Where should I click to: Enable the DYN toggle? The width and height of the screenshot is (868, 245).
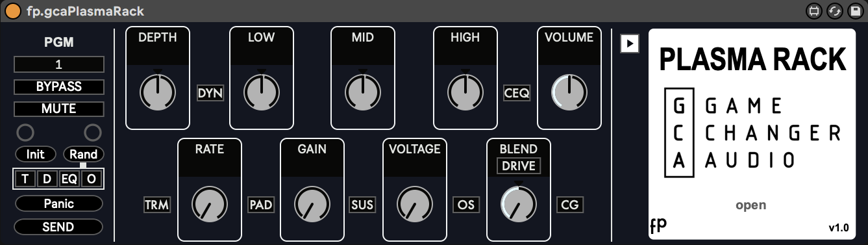click(x=210, y=94)
